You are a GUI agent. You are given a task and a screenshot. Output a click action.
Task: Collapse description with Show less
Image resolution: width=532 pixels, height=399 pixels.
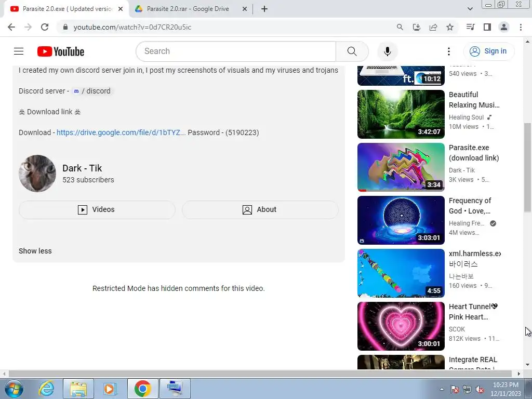click(35, 251)
